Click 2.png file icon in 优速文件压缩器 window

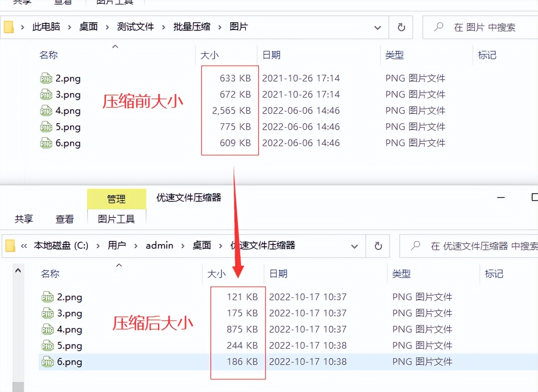(x=48, y=297)
